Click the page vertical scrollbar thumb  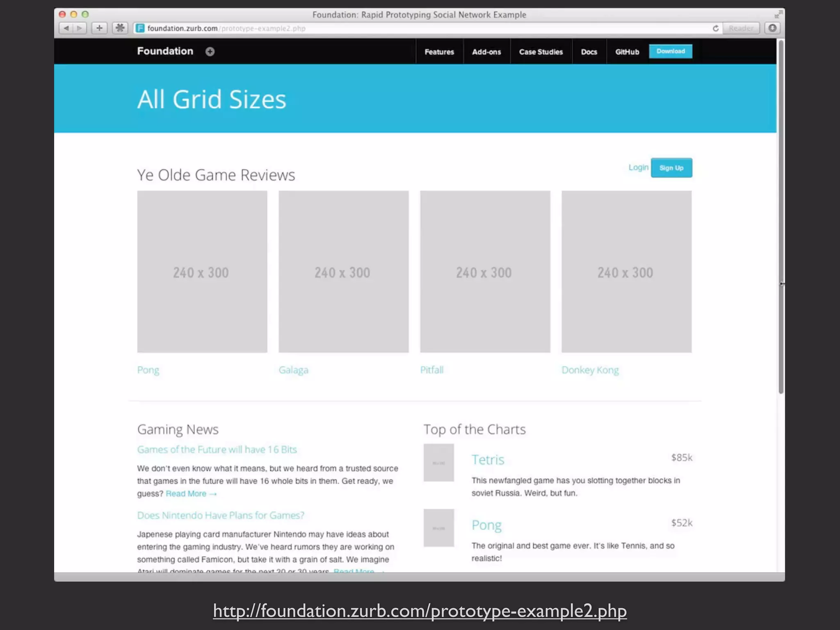click(x=781, y=217)
